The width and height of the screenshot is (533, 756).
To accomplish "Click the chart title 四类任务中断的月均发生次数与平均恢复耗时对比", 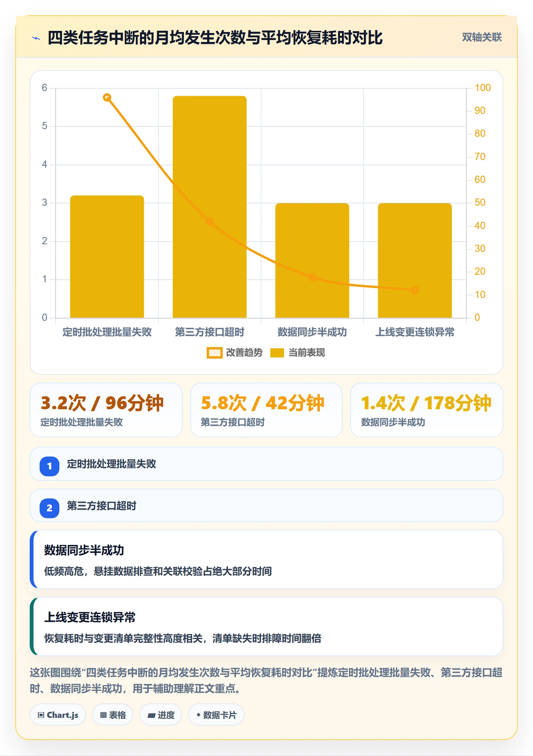I will point(215,38).
